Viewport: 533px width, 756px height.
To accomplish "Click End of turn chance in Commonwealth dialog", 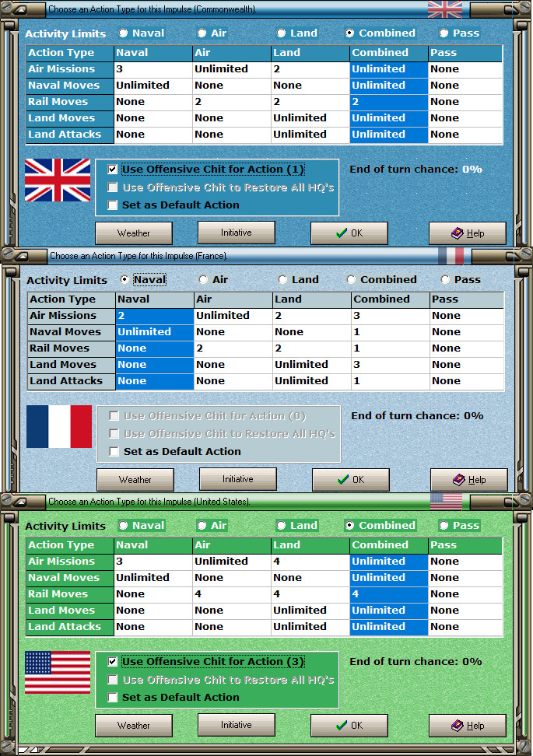I will [x=416, y=170].
